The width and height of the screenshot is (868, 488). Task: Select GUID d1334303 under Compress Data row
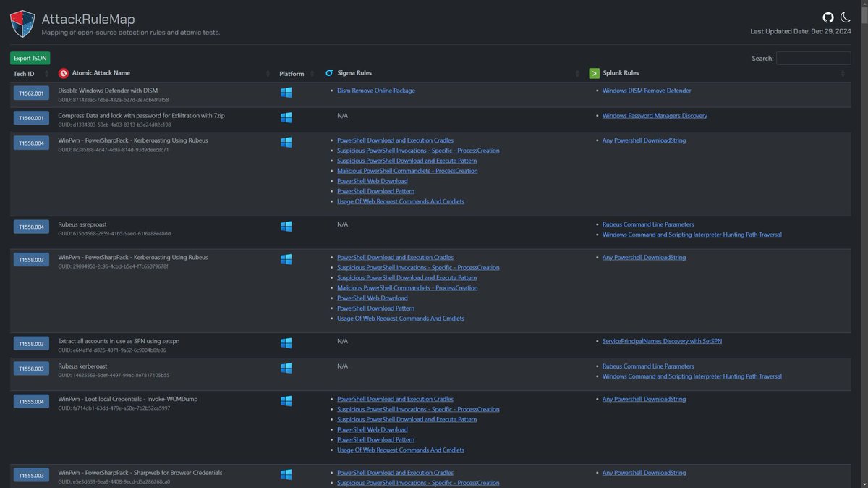click(114, 125)
